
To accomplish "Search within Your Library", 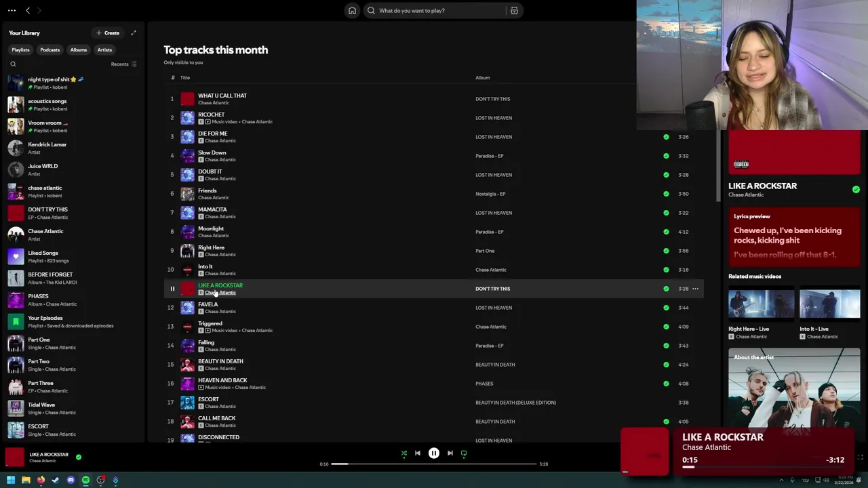I will [x=13, y=64].
